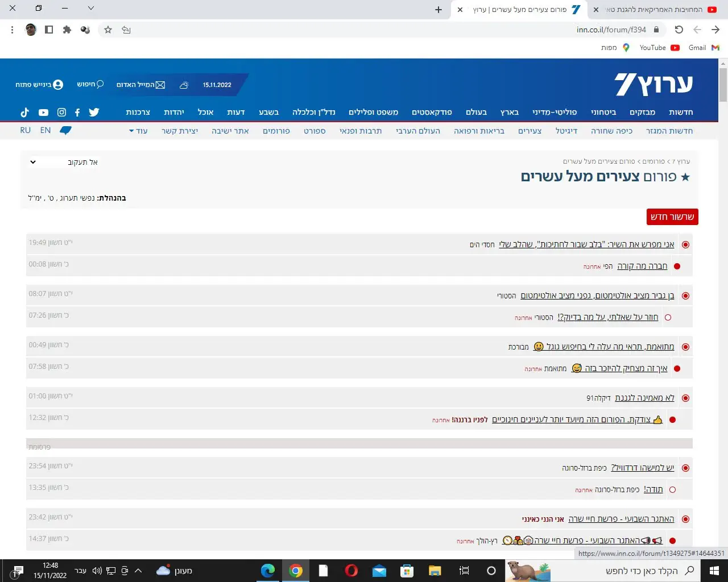Open Chrome from the Windows taskbar
Viewport: 728px width, 582px height.
tap(295, 571)
